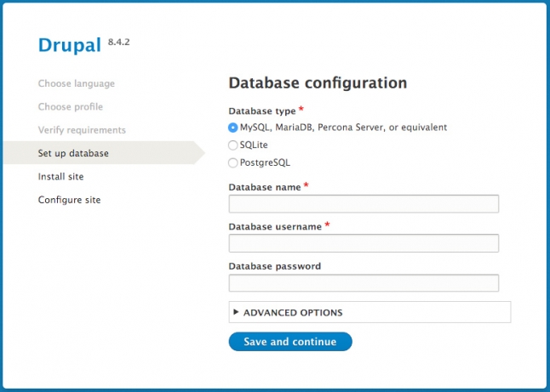Click the red asterisk next to Database type
The width and height of the screenshot is (550, 392).
tap(301, 110)
